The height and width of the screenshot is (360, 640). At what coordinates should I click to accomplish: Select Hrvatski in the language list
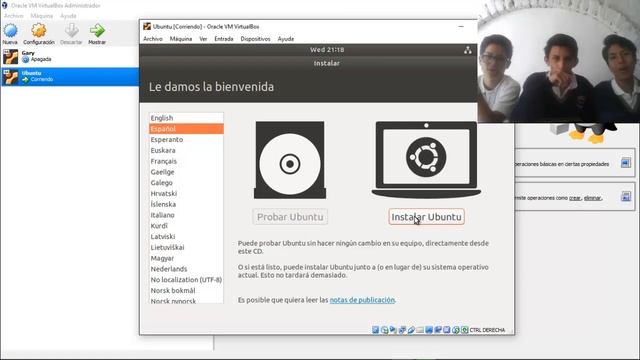pyautogui.click(x=186, y=193)
